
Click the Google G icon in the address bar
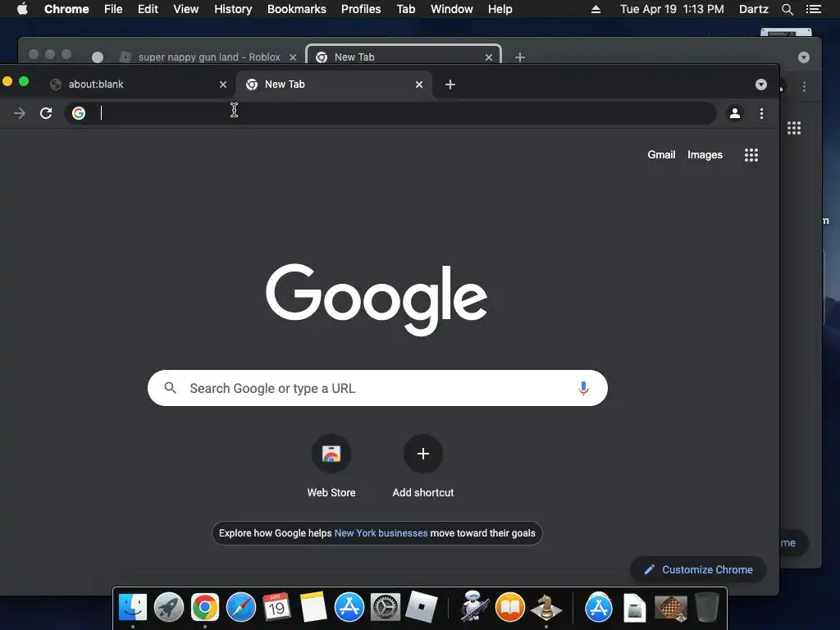tap(79, 113)
